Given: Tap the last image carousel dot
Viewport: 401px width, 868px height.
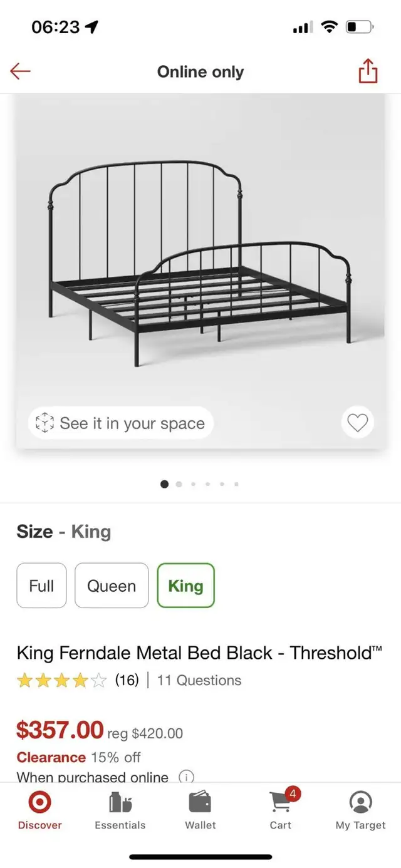Looking at the screenshot, I should pyautogui.click(x=236, y=484).
